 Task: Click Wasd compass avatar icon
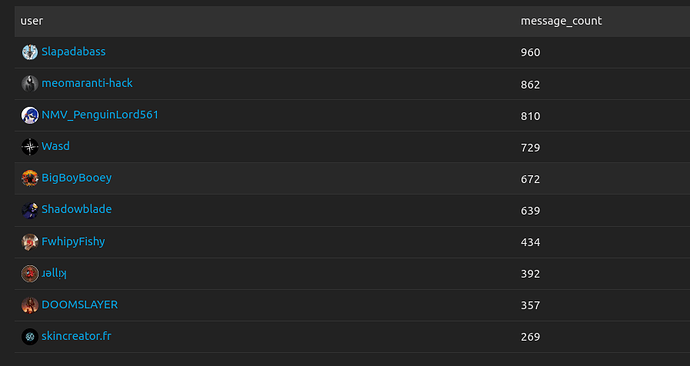click(x=30, y=147)
